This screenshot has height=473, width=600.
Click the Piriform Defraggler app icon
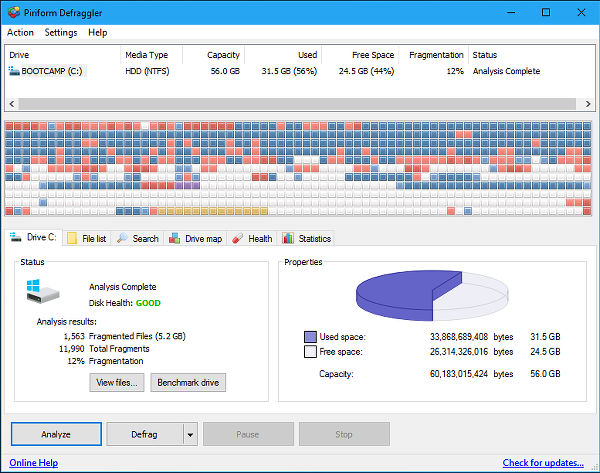click(x=14, y=12)
